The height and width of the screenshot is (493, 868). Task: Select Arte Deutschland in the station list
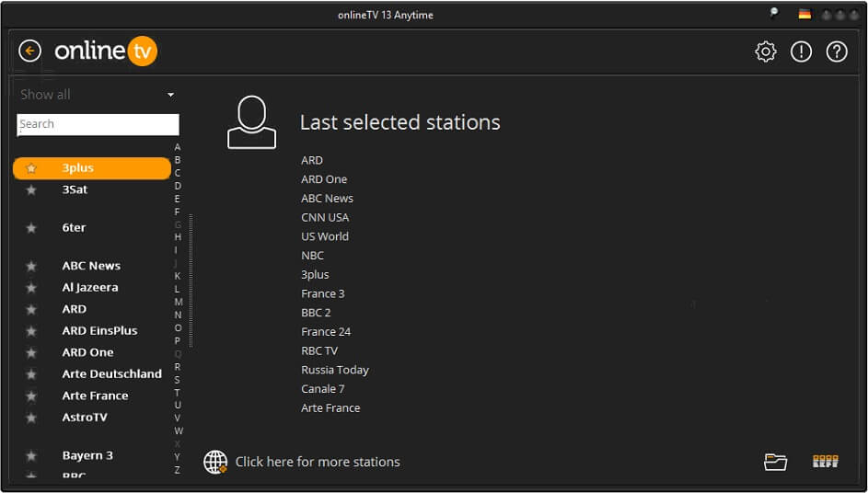pyautogui.click(x=111, y=374)
